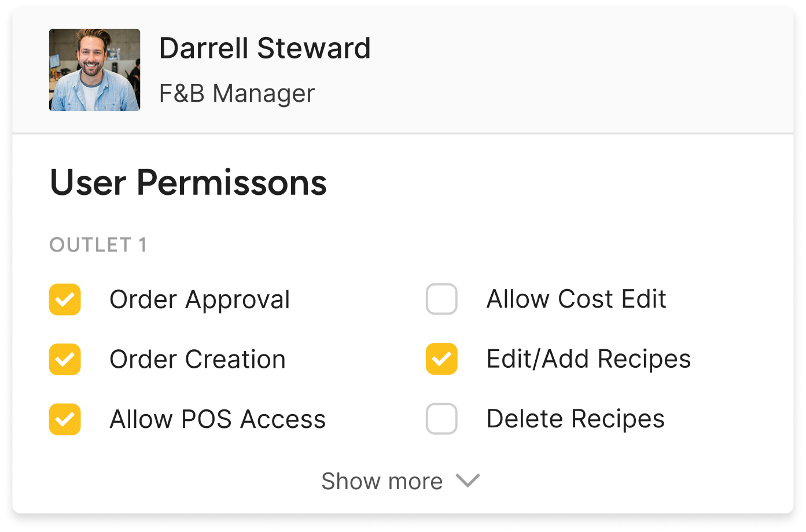Click Darrell Steward's profile photo
The image size is (806, 532).
tap(94, 70)
